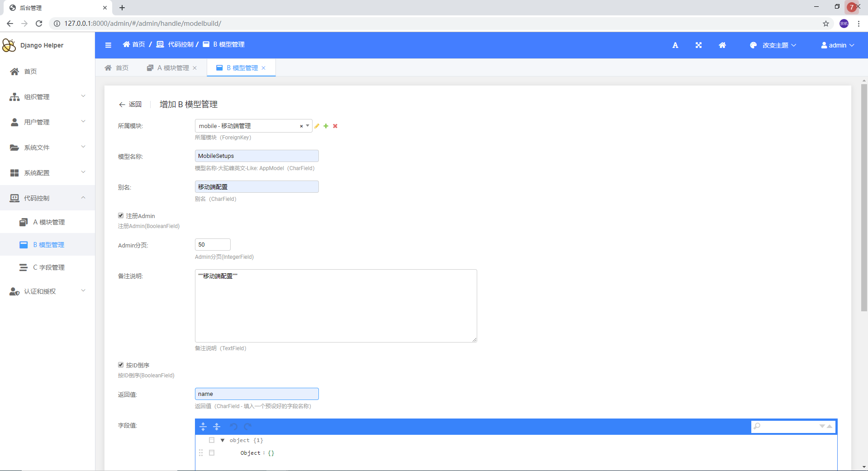
Task: Expand all fields in JSON editor
Action: tap(203, 427)
